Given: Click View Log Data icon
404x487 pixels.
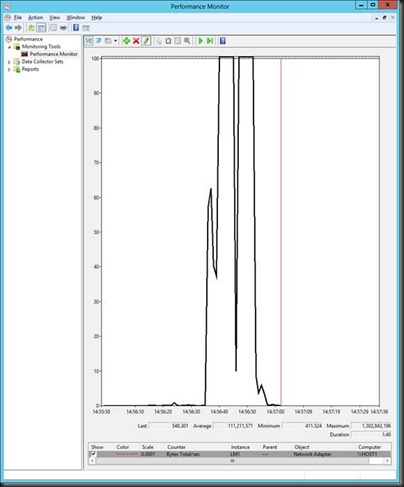Looking at the screenshot, I should click(x=99, y=41).
